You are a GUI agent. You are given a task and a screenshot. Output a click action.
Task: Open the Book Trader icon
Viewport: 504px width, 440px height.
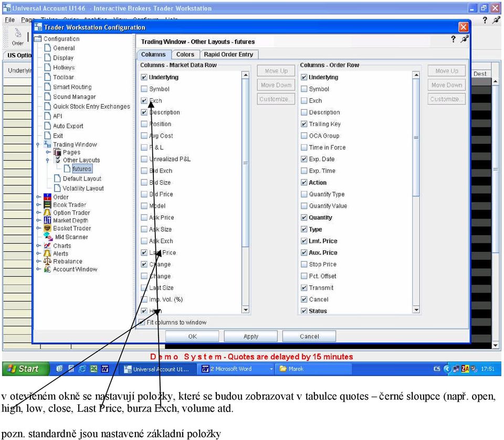(x=47, y=205)
